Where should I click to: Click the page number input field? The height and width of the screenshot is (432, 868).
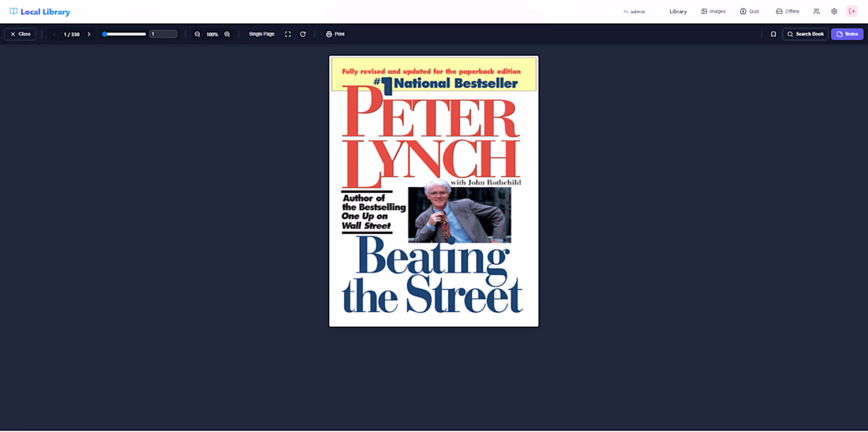pos(163,34)
